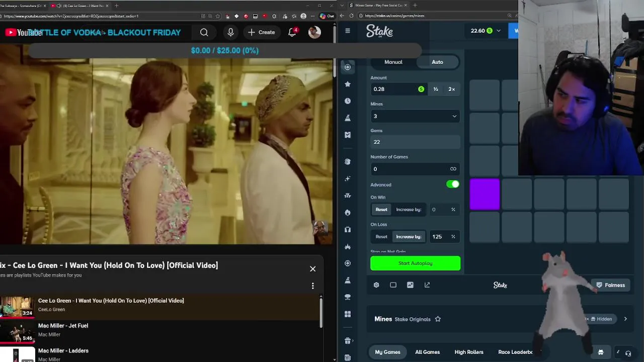
Task: Toggle the Advanced switch off
Action: (x=453, y=185)
